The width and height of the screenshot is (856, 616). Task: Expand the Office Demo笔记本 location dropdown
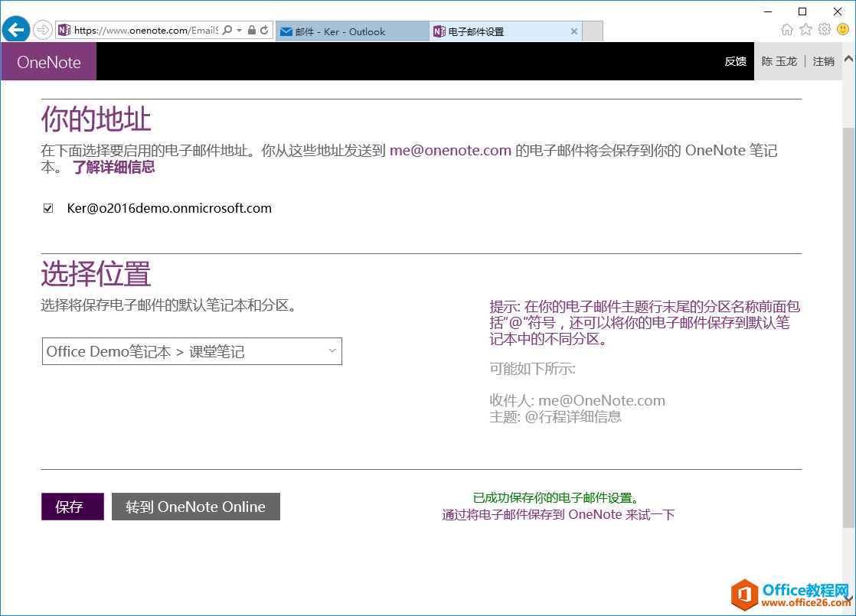click(x=192, y=351)
